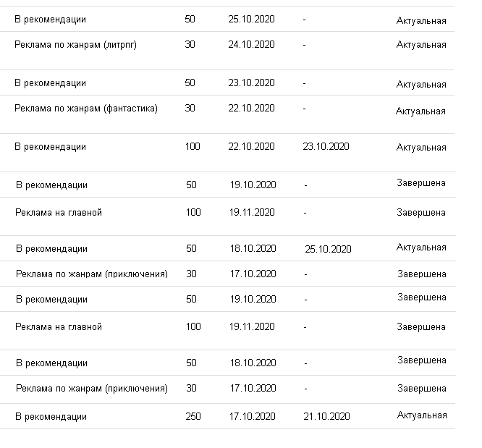
Task: Select the 21.10.2020 end date
Action: coord(326,416)
